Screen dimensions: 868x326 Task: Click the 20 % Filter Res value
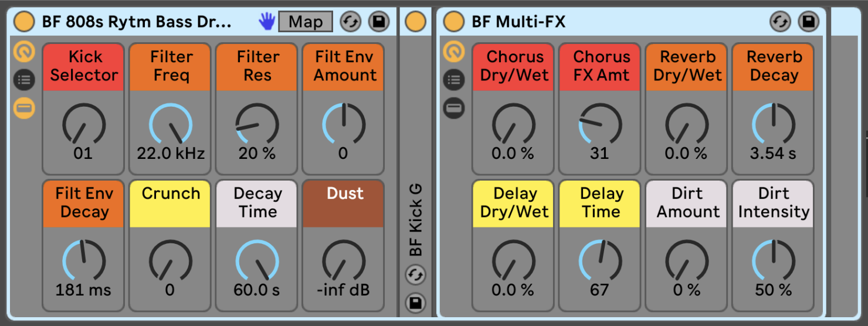[257, 154]
